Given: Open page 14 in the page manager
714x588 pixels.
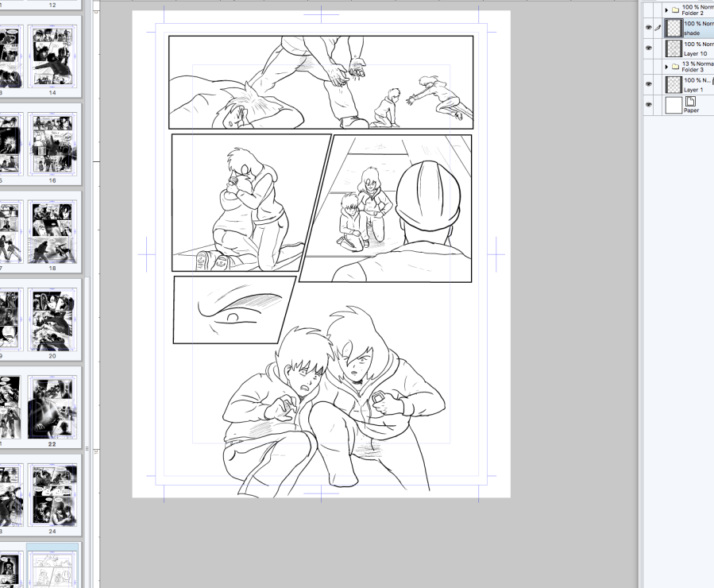Looking at the screenshot, I should tap(52, 56).
